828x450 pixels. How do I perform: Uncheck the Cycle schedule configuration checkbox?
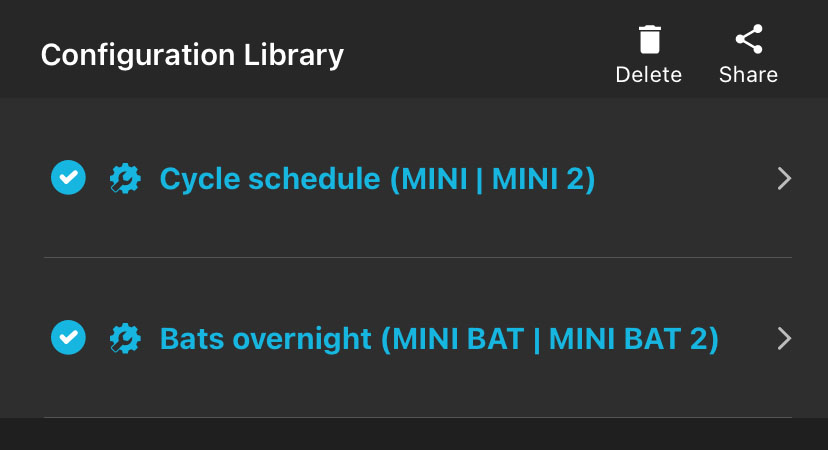click(68, 178)
